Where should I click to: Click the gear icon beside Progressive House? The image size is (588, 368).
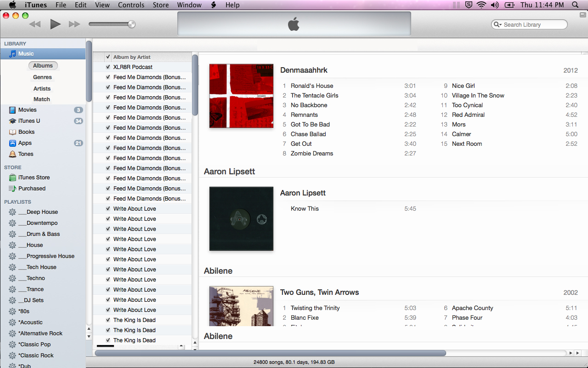(12, 256)
